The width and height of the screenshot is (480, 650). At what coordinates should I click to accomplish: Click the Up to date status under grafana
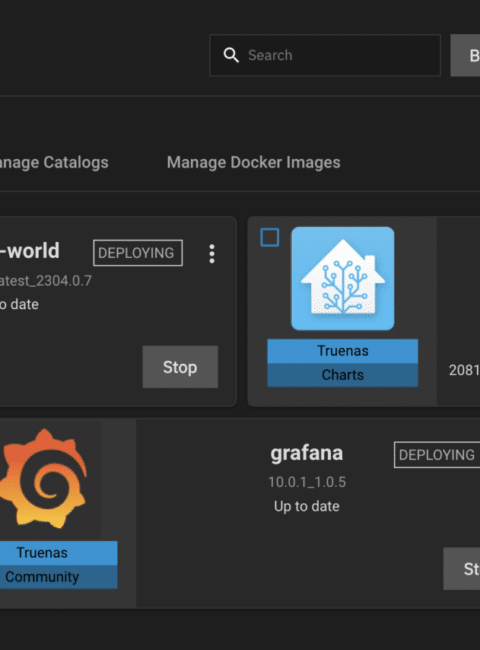pos(307,506)
